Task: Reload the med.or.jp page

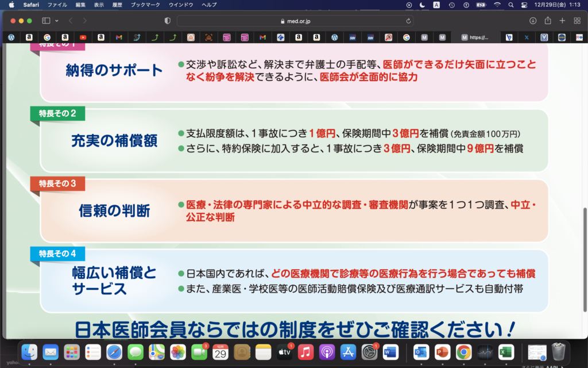Action: coord(408,20)
